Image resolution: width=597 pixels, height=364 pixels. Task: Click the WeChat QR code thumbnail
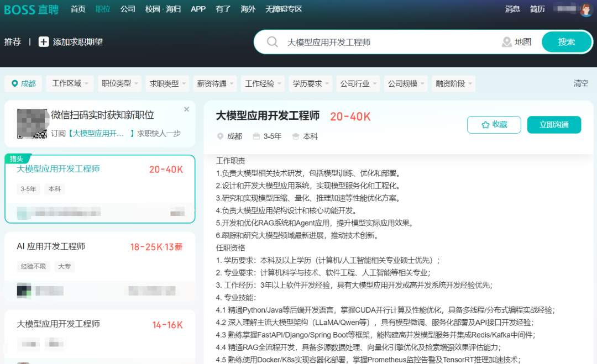pyautogui.click(x=32, y=124)
